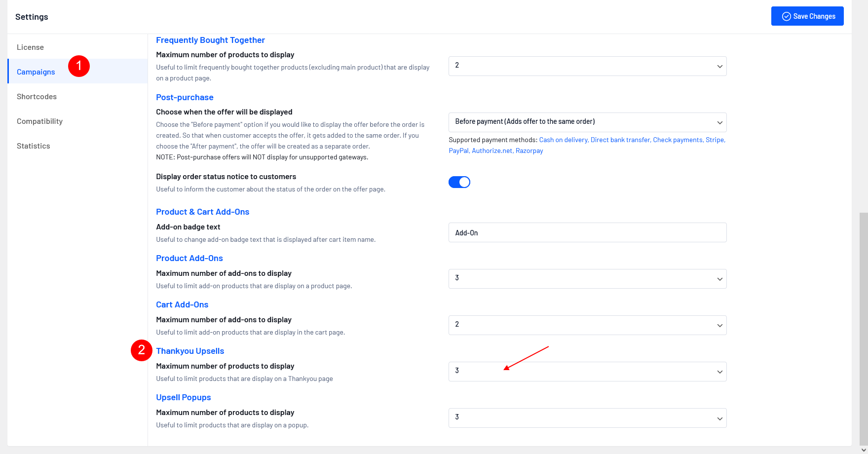Open the Compatibility tab
The height and width of the screenshot is (454, 868).
tap(39, 121)
